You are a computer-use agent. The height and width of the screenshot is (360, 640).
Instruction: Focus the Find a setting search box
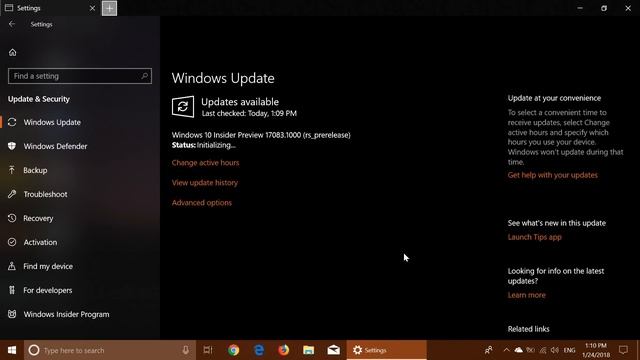[80, 76]
